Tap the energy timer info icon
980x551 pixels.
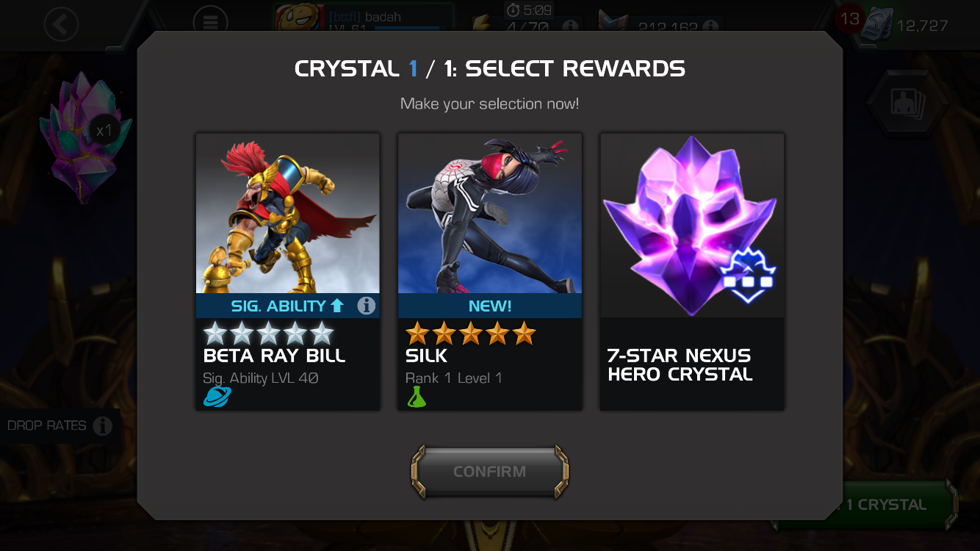tap(569, 26)
